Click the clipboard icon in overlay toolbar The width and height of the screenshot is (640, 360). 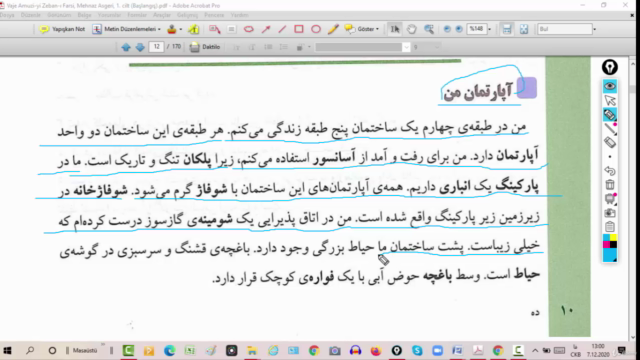(x=610, y=227)
